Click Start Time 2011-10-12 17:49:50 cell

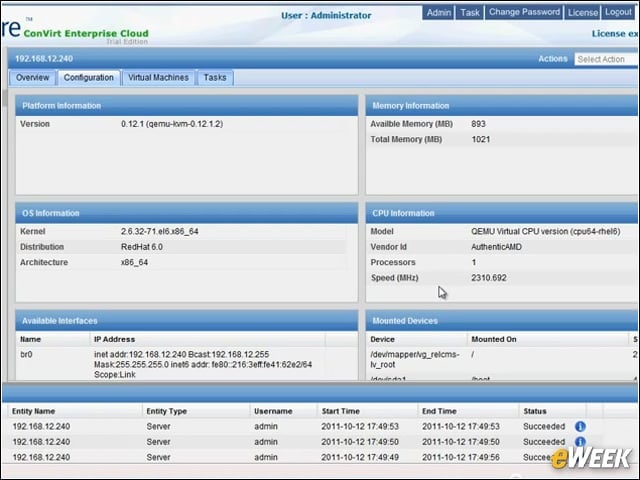pos(360,442)
